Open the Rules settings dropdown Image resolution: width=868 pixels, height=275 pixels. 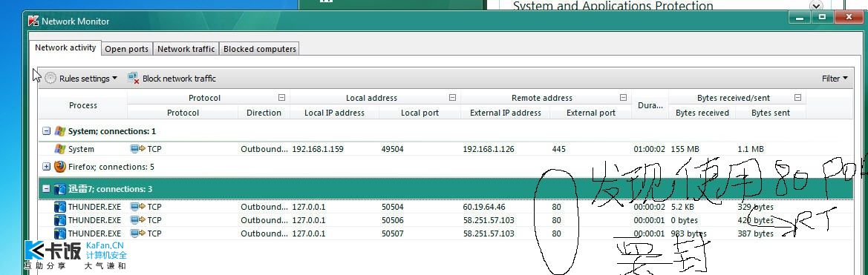point(82,79)
